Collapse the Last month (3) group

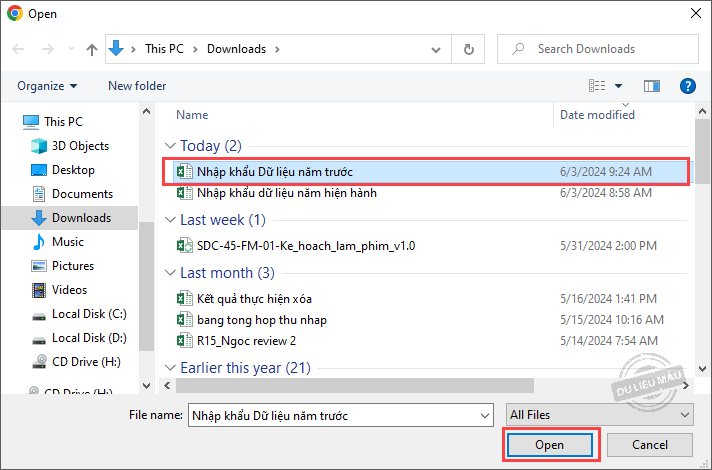click(x=170, y=273)
